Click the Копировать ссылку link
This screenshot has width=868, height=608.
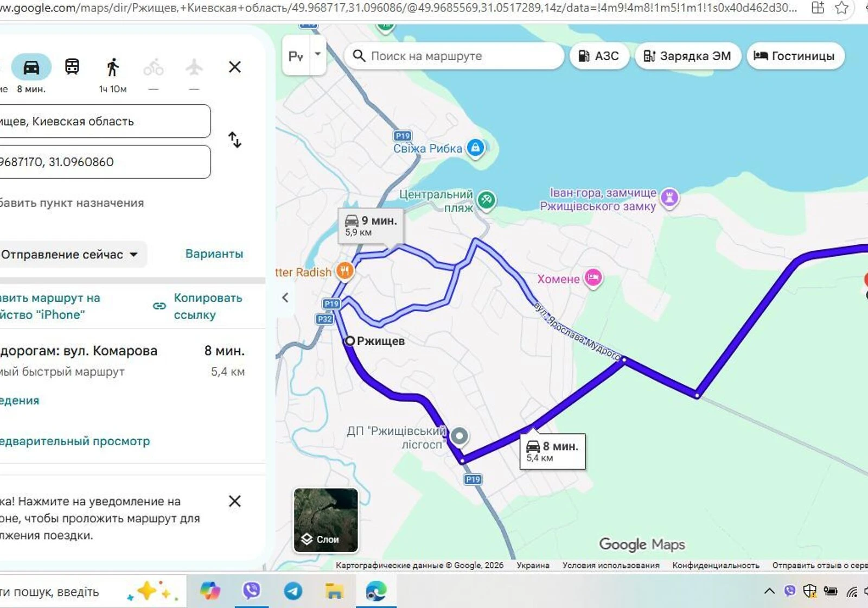coord(208,306)
